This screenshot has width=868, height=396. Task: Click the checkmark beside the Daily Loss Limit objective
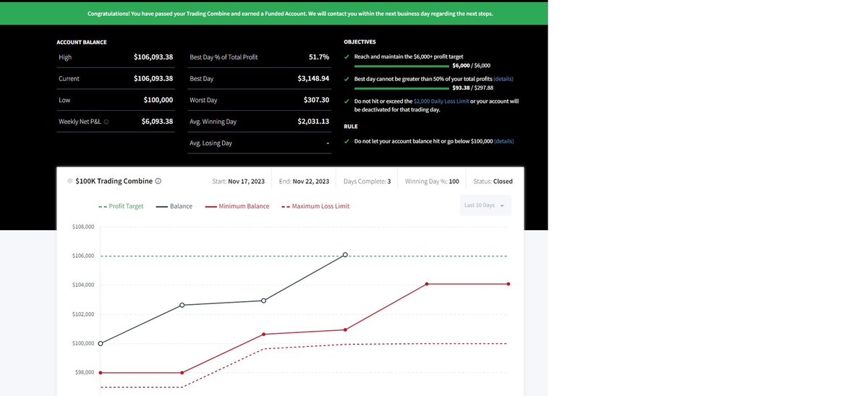coord(348,101)
